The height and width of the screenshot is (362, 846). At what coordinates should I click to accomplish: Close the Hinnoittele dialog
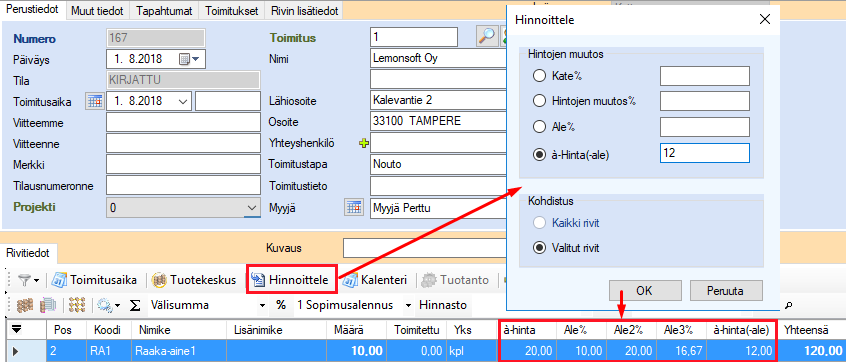pos(764,20)
